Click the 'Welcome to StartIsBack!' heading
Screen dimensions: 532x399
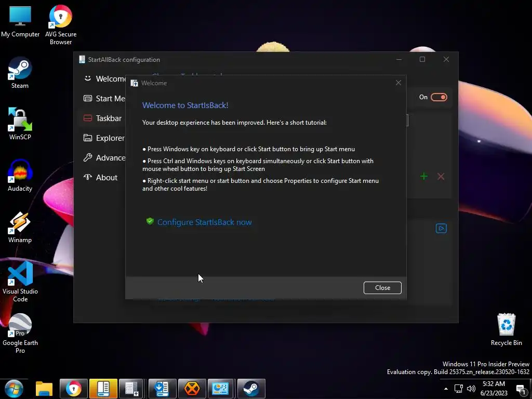185,105
